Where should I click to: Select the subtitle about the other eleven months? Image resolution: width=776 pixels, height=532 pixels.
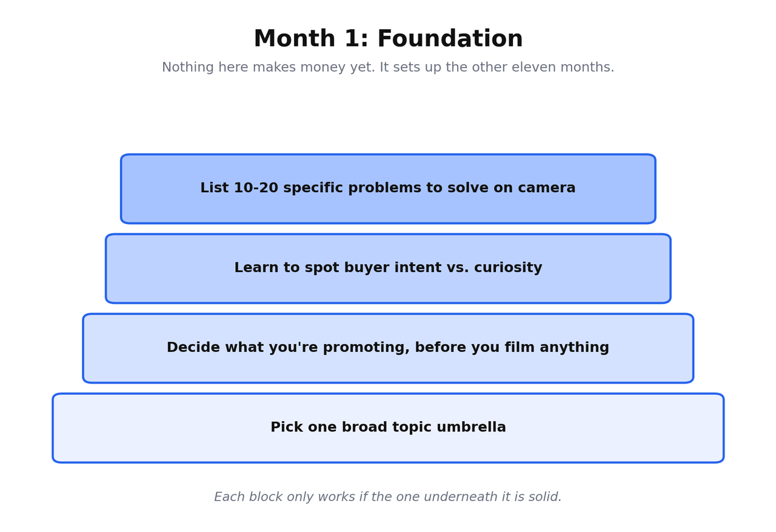388,68
